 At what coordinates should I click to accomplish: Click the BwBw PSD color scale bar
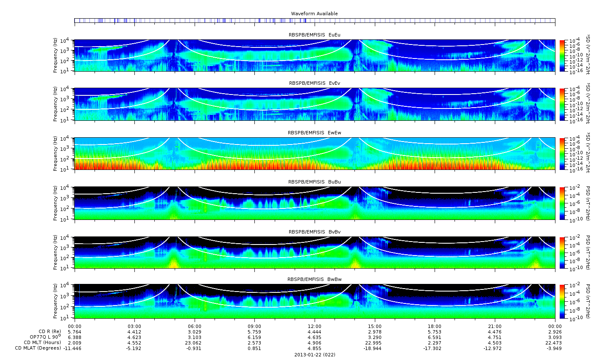pyautogui.click(x=562, y=301)
